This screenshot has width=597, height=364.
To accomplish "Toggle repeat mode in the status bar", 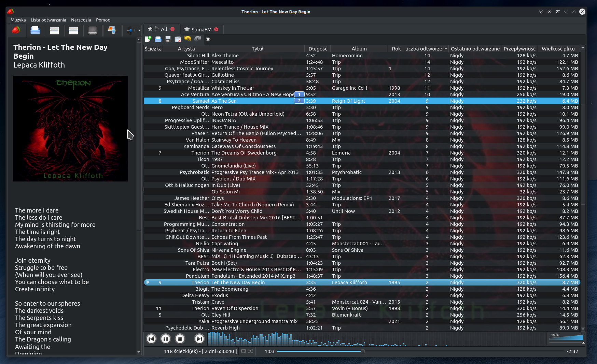I will [x=244, y=351].
